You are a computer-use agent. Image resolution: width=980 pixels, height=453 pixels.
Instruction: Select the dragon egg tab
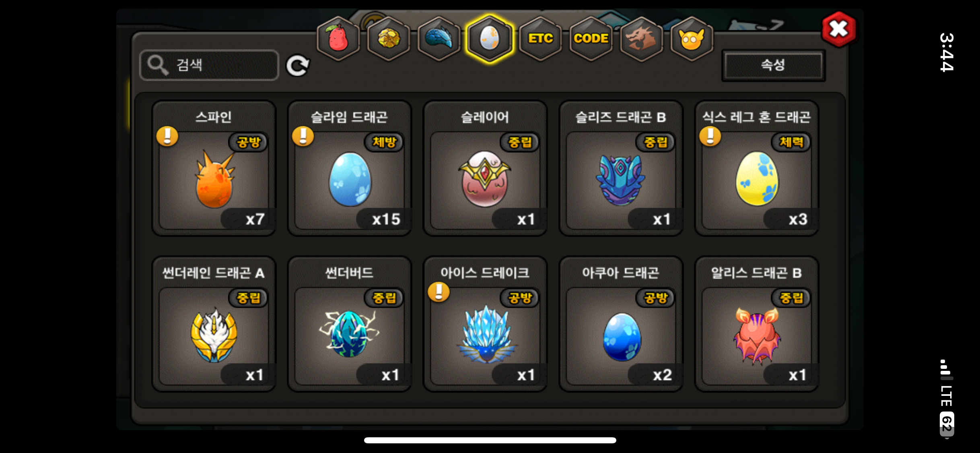pyautogui.click(x=490, y=39)
